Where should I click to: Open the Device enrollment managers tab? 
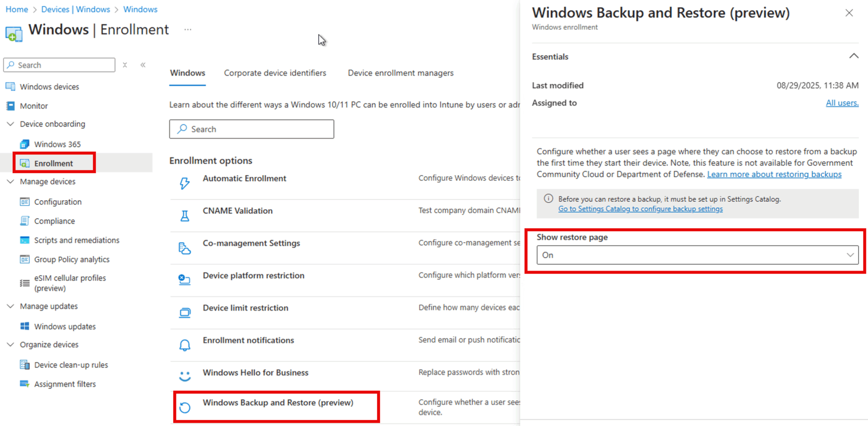pos(401,73)
